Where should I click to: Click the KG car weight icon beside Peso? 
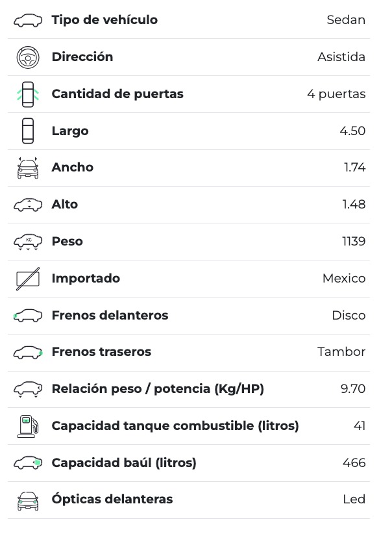click(x=27, y=242)
